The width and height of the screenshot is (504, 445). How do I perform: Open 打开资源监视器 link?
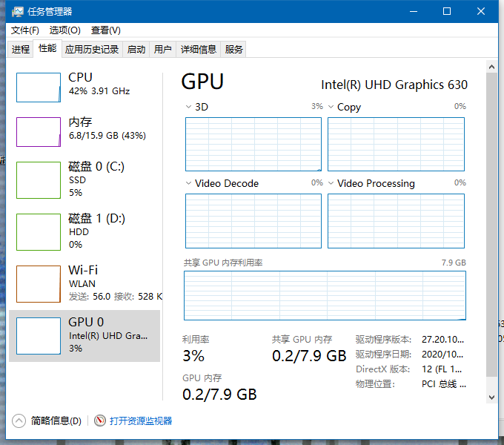coord(141,421)
